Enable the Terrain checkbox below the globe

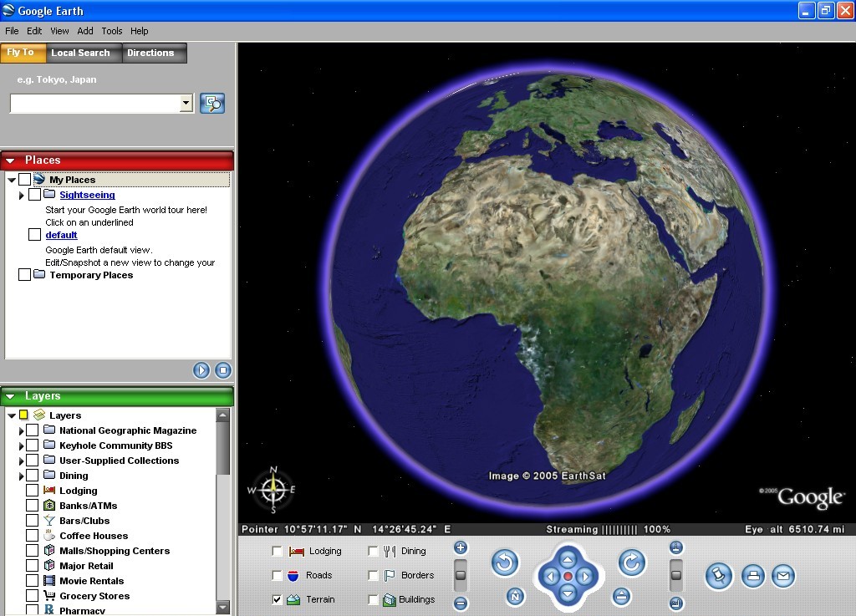pyautogui.click(x=278, y=599)
